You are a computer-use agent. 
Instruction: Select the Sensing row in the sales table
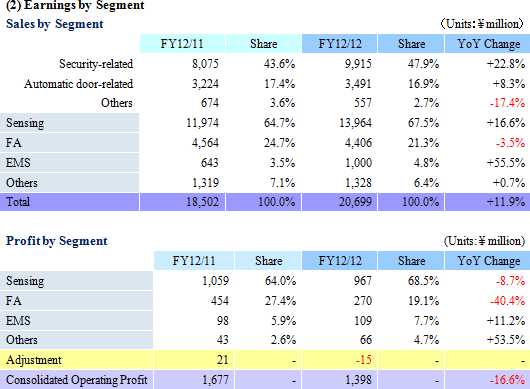265,123
